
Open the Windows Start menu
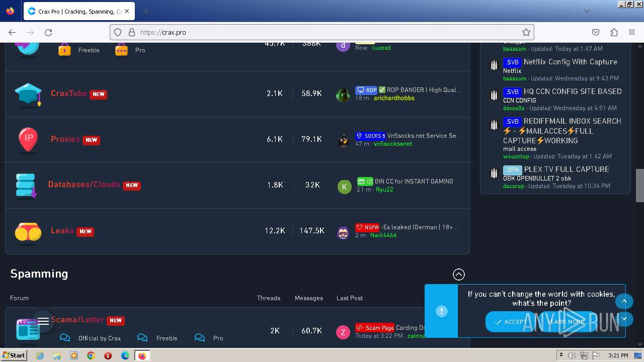click(14, 355)
